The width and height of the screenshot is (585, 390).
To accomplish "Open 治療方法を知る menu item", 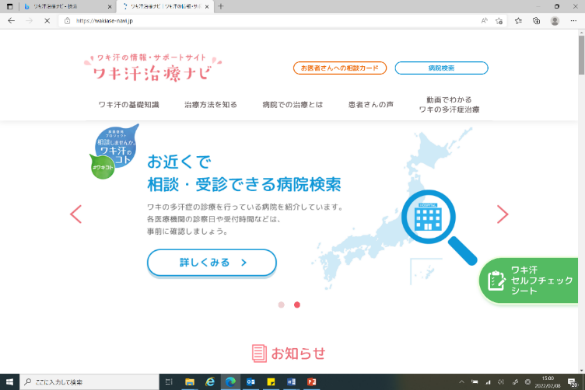I will click(211, 105).
